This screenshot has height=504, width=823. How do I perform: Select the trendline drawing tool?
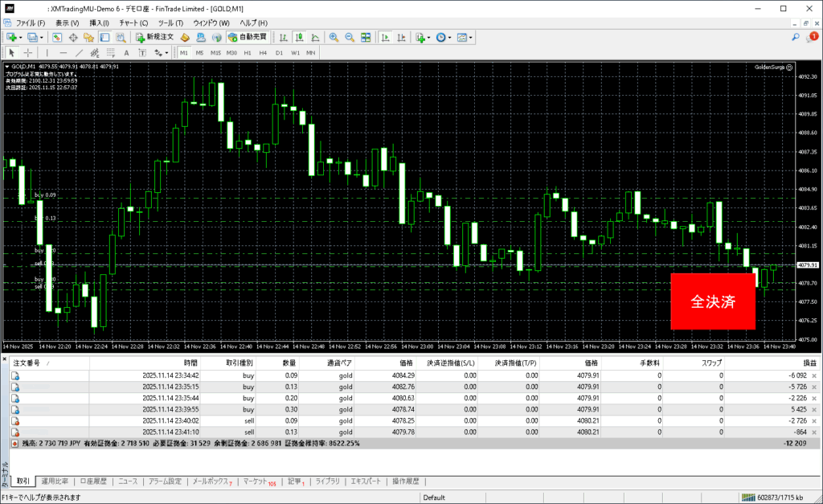(79, 53)
